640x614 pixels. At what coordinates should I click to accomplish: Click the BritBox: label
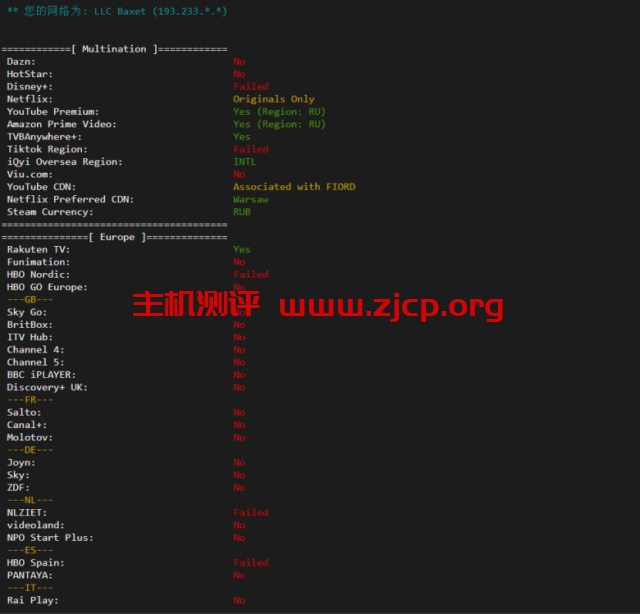pyautogui.click(x=30, y=325)
